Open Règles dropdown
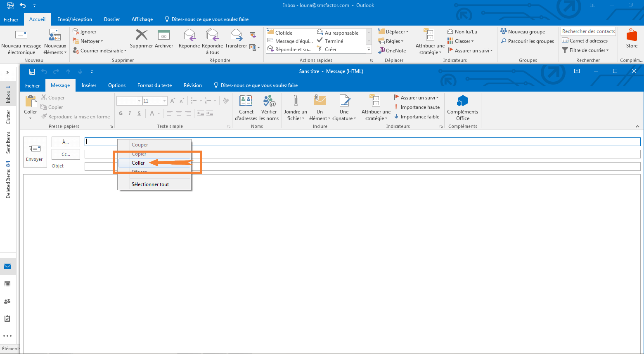 (x=391, y=41)
